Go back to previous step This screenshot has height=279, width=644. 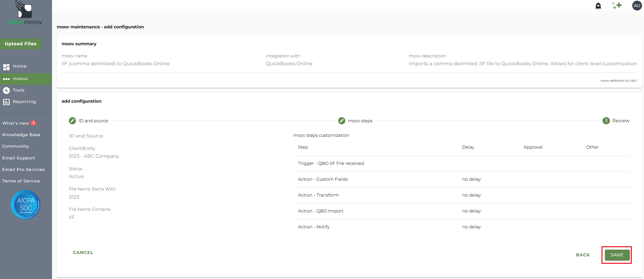point(583,255)
